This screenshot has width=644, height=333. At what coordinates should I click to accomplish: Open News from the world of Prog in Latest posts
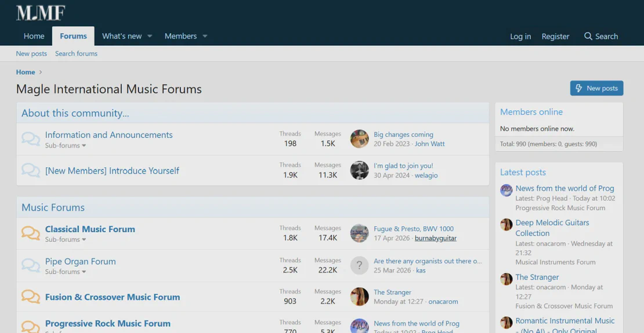pyautogui.click(x=565, y=188)
